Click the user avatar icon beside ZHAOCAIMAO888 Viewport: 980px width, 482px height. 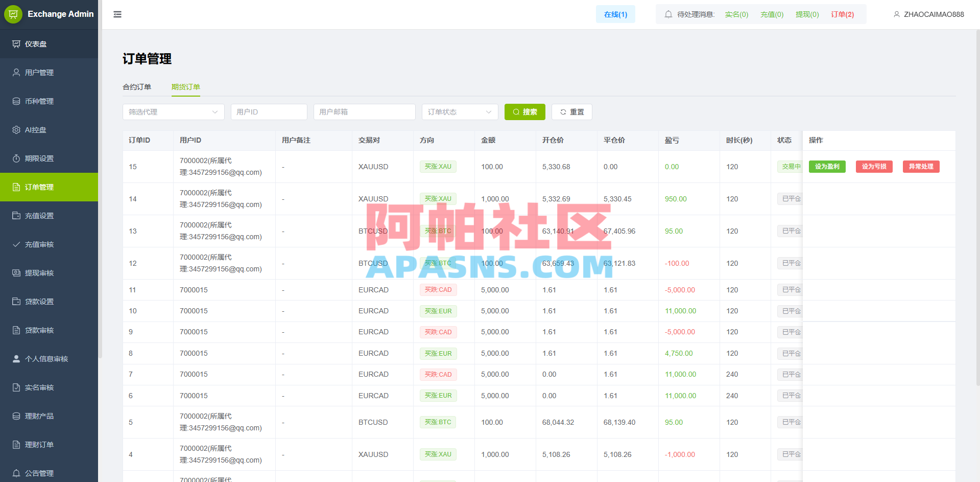point(896,14)
